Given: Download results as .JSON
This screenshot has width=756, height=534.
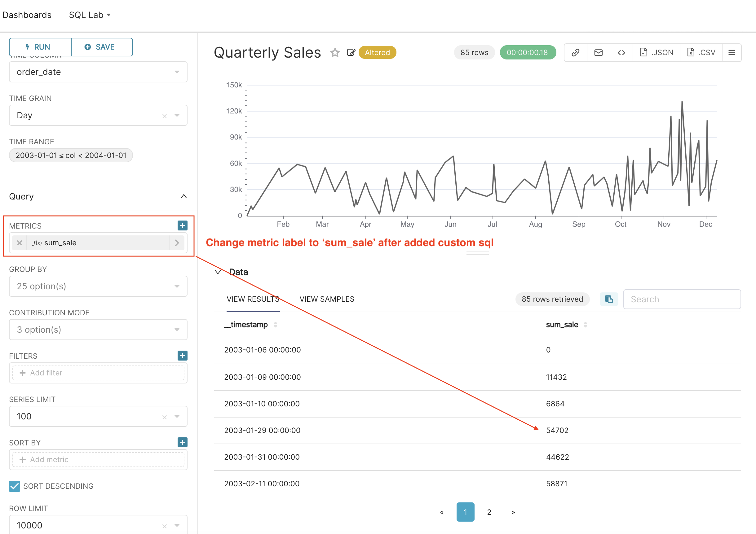Looking at the screenshot, I should click(x=656, y=52).
